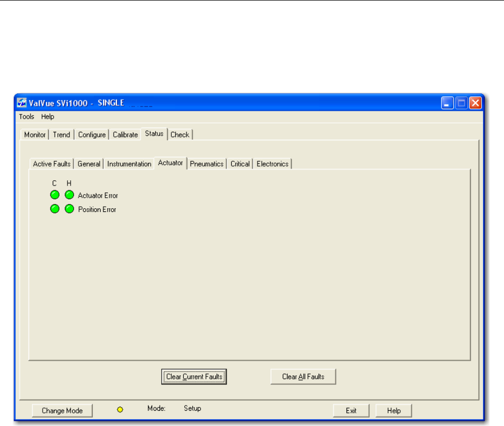Select the Actuator sub-tab
The height and width of the screenshot is (426, 504).
pyautogui.click(x=171, y=163)
